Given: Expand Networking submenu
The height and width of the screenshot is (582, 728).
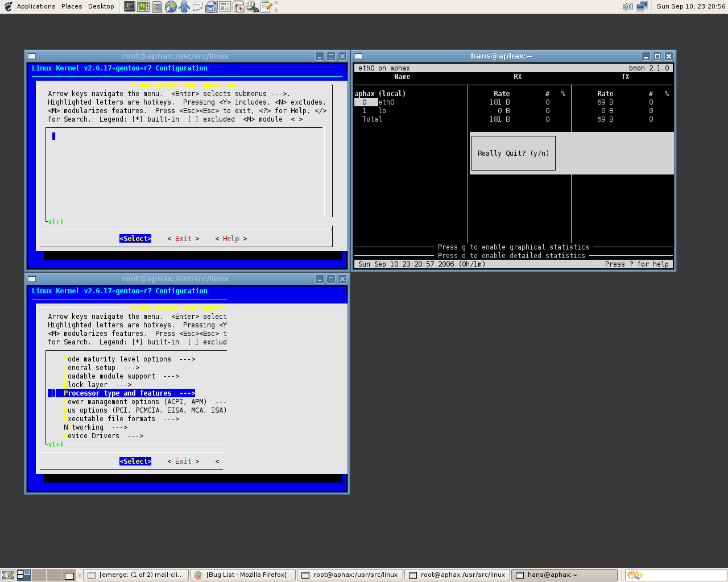Looking at the screenshot, I should [96, 427].
